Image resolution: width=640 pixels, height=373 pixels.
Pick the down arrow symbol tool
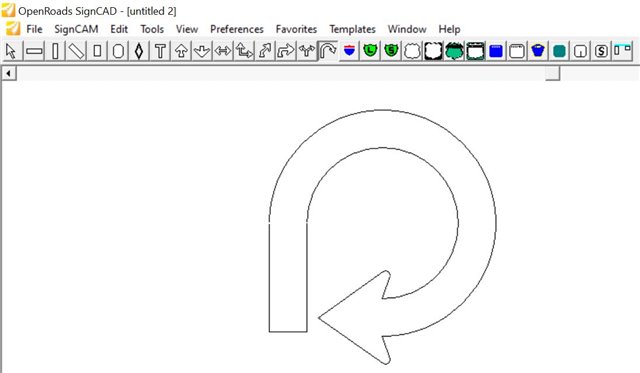[202, 51]
